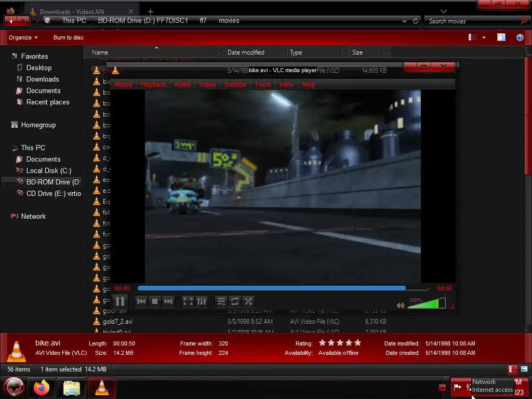The width and height of the screenshot is (532, 399).
Task: Skip to previous media in VLC
Action: 141,301
